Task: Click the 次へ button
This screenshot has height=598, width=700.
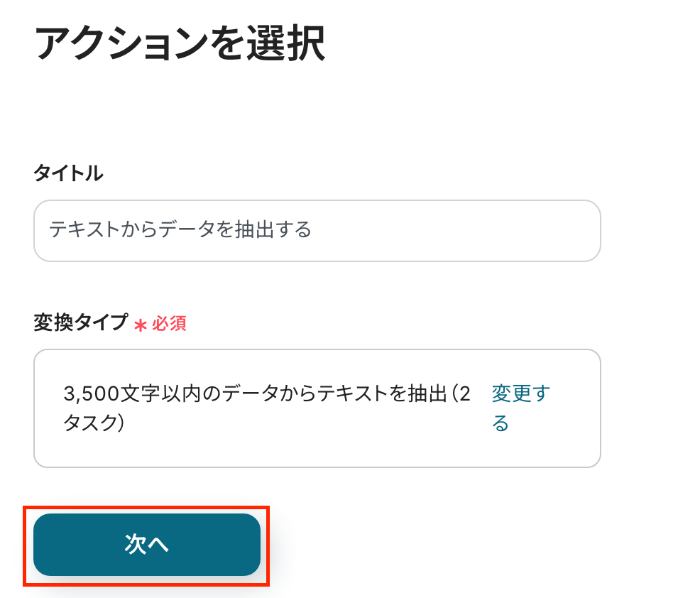Action: pyautogui.click(x=146, y=545)
